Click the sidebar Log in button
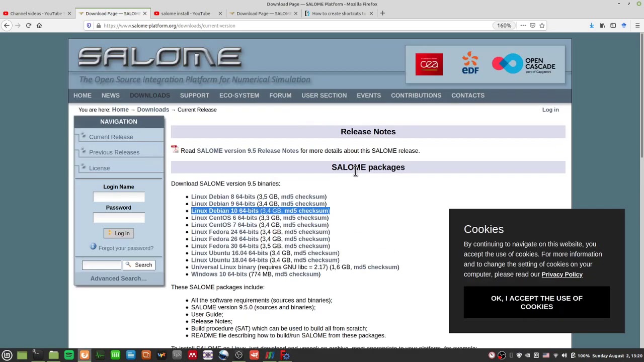Image resolution: width=644 pixels, height=362 pixels. [119, 233]
